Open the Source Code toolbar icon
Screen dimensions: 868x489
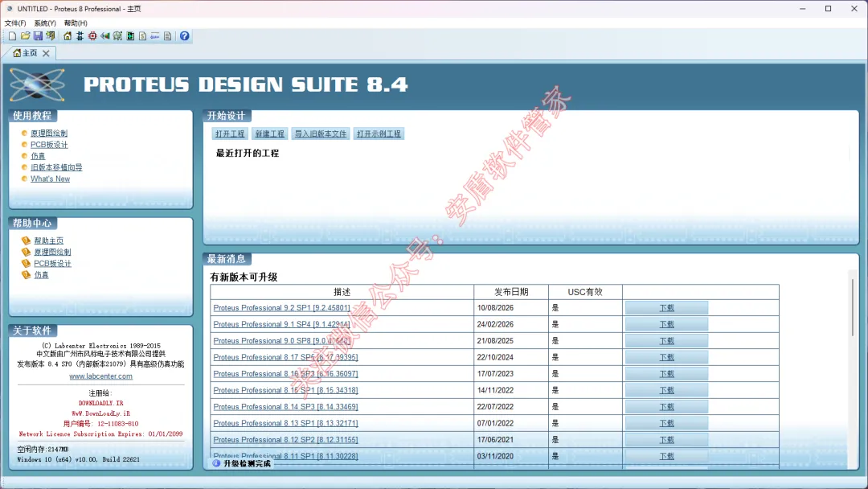155,36
